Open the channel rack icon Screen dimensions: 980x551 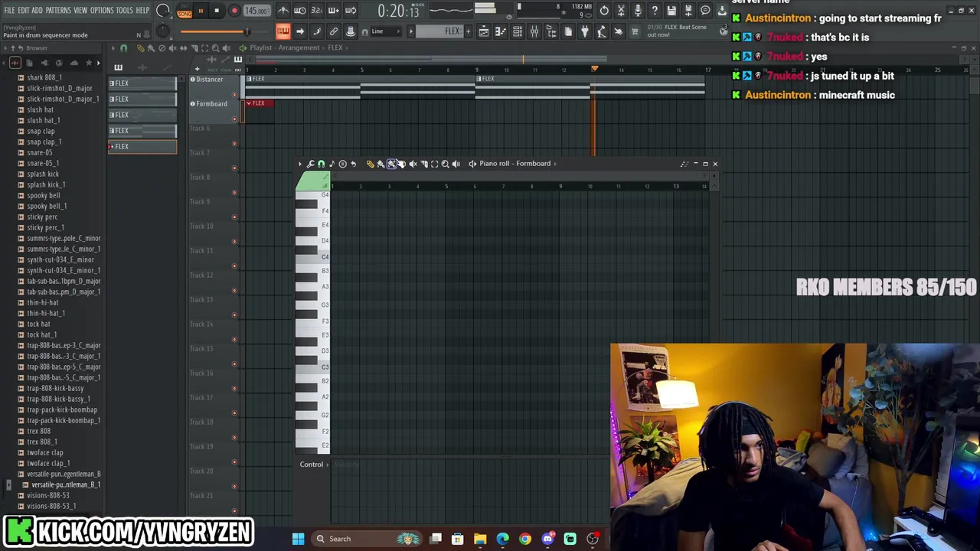pyautogui.click(x=518, y=31)
